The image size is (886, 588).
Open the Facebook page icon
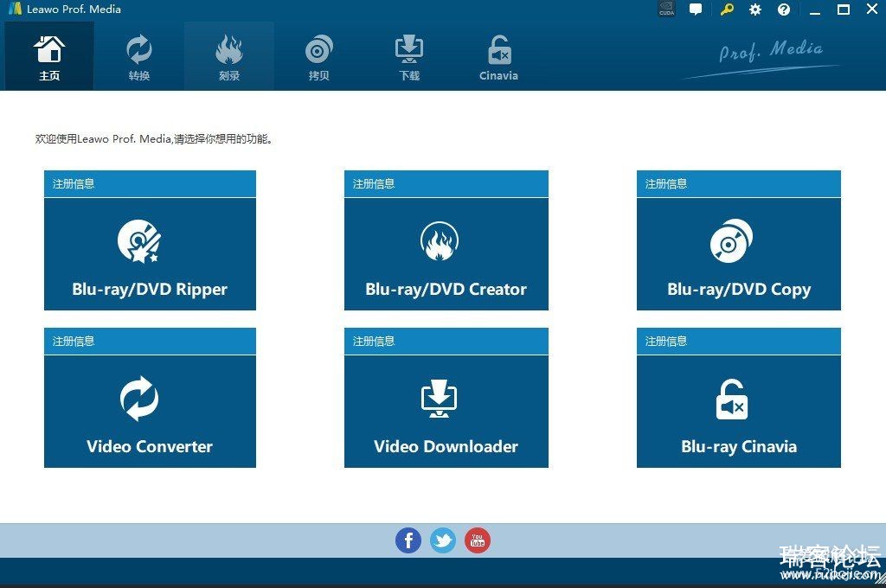408,540
